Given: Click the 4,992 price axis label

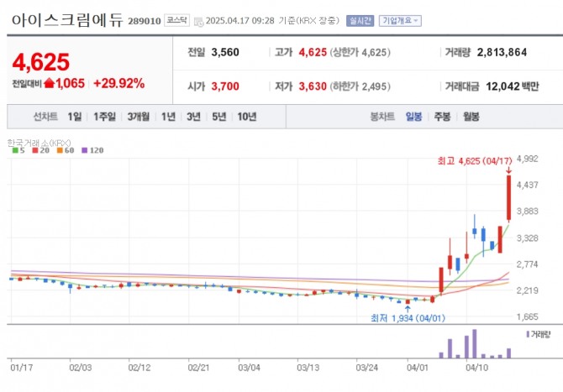Looking at the screenshot, I should (527, 159).
